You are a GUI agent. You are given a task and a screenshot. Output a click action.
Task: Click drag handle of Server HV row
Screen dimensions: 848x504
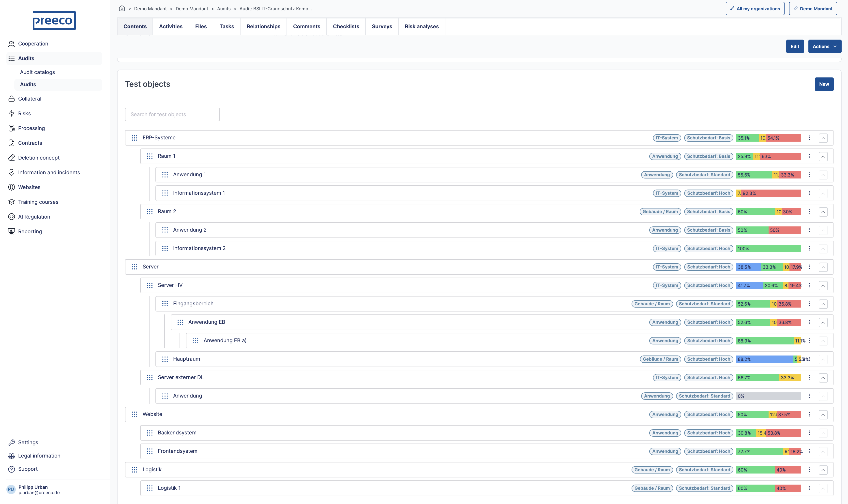click(150, 285)
